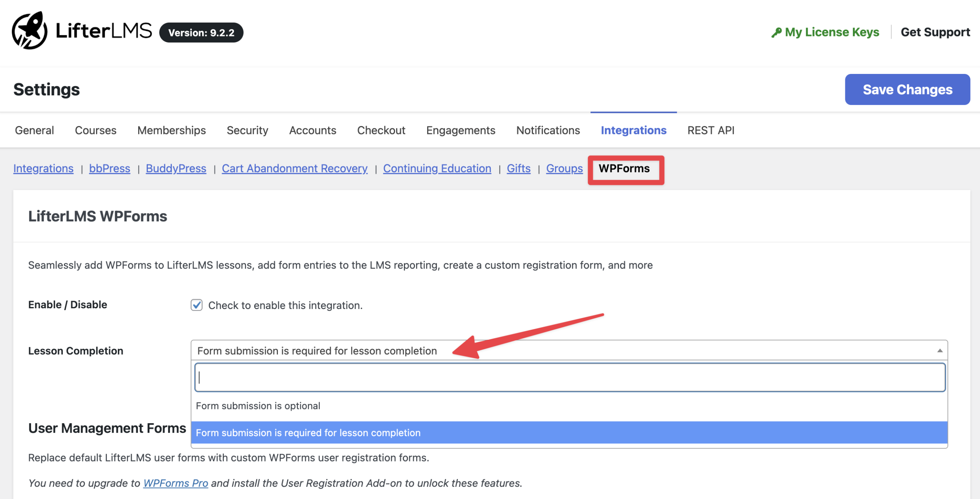Click the Lesson Completion field label
Viewport: 980px width, 499px height.
pyautogui.click(x=75, y=351)
